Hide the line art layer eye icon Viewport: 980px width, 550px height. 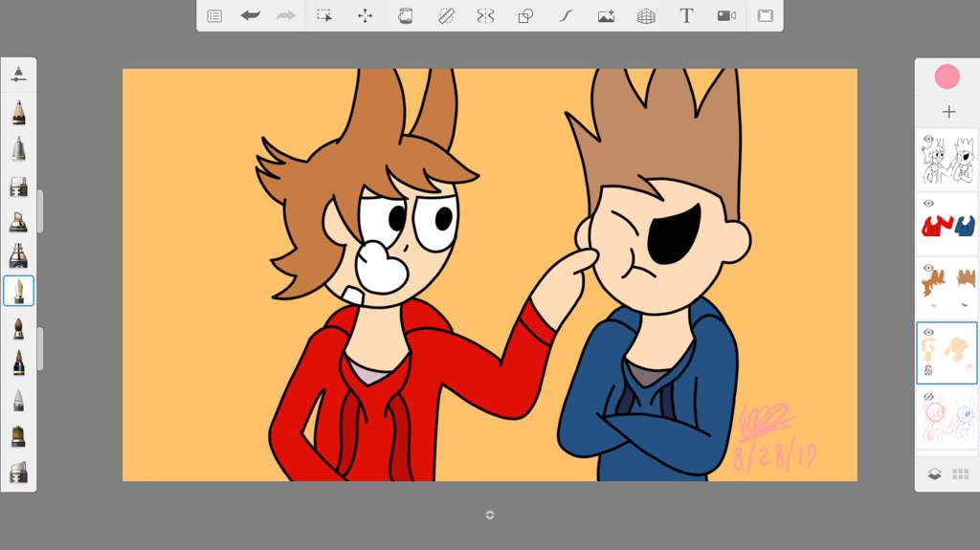pos(928,139)
